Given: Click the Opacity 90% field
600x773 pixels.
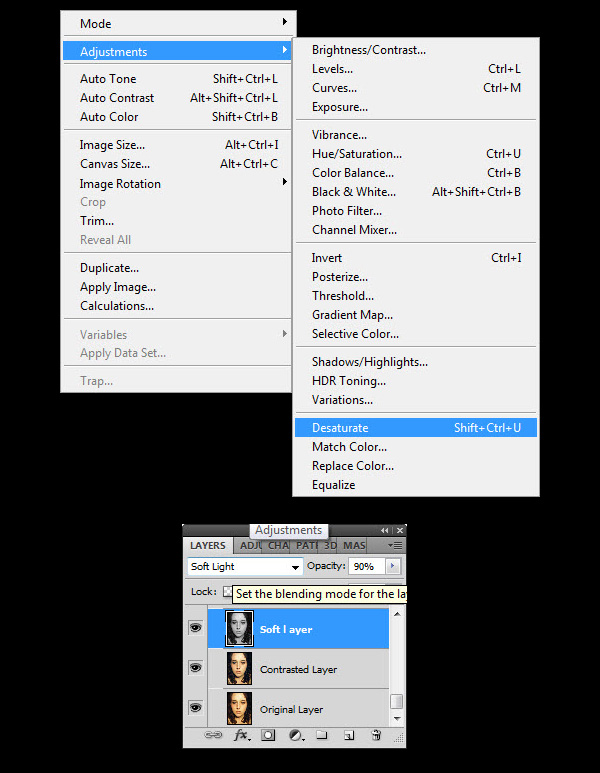Looking at the screenshot, I should [x=366, y=566].
